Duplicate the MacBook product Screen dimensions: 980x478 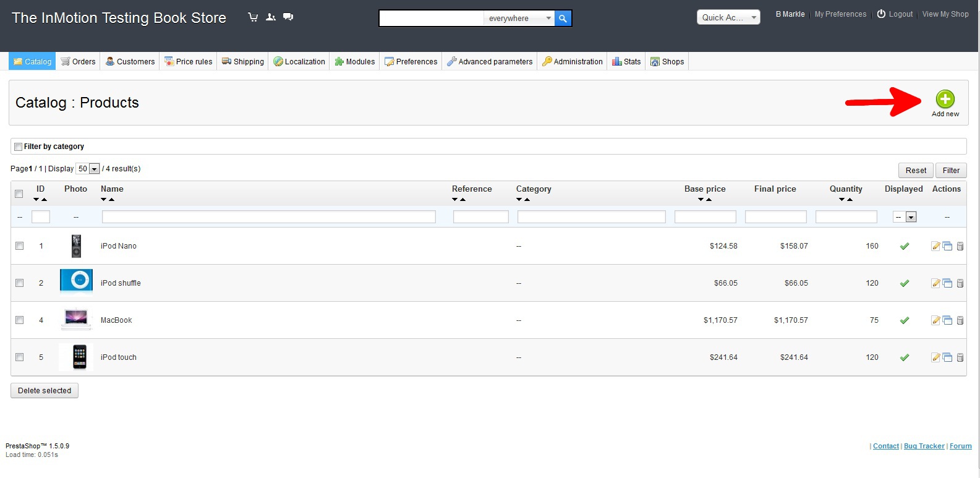tap(947, 320)
